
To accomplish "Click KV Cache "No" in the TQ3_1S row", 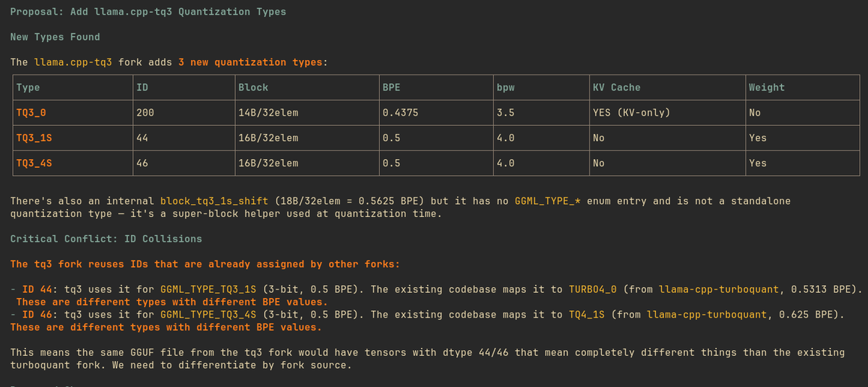I will pyautogui.click(x=598, y=138).
